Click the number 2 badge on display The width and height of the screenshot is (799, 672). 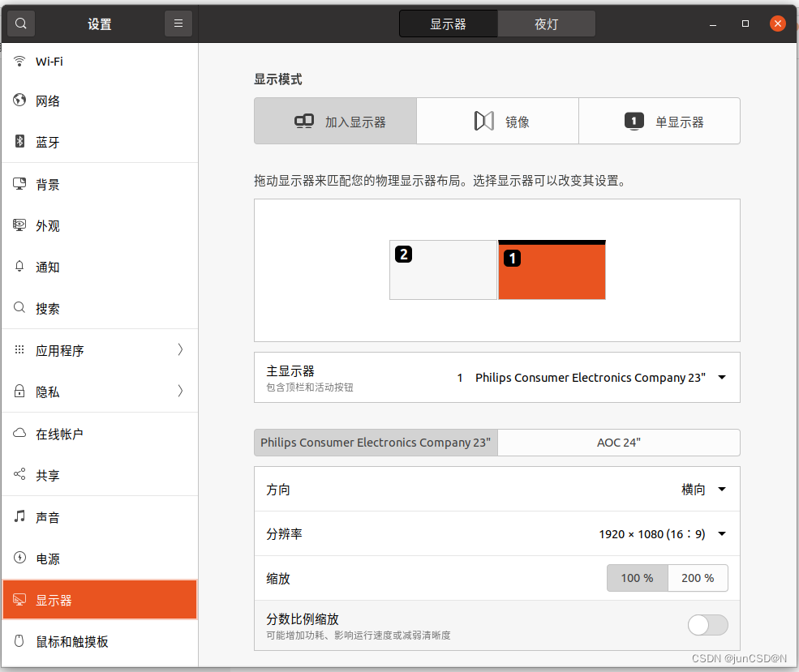[x=404, y=254]
